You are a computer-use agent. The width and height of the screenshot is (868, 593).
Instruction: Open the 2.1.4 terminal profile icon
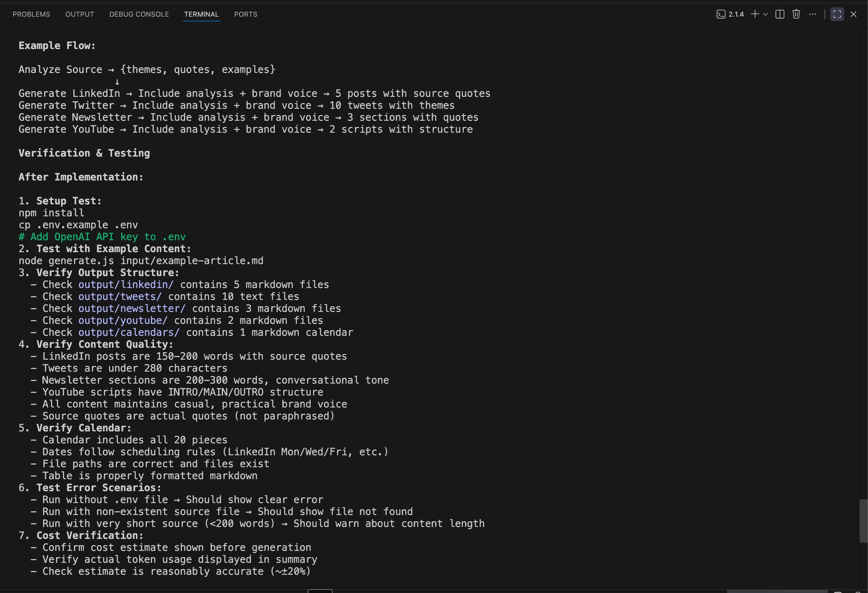(721, 14)
